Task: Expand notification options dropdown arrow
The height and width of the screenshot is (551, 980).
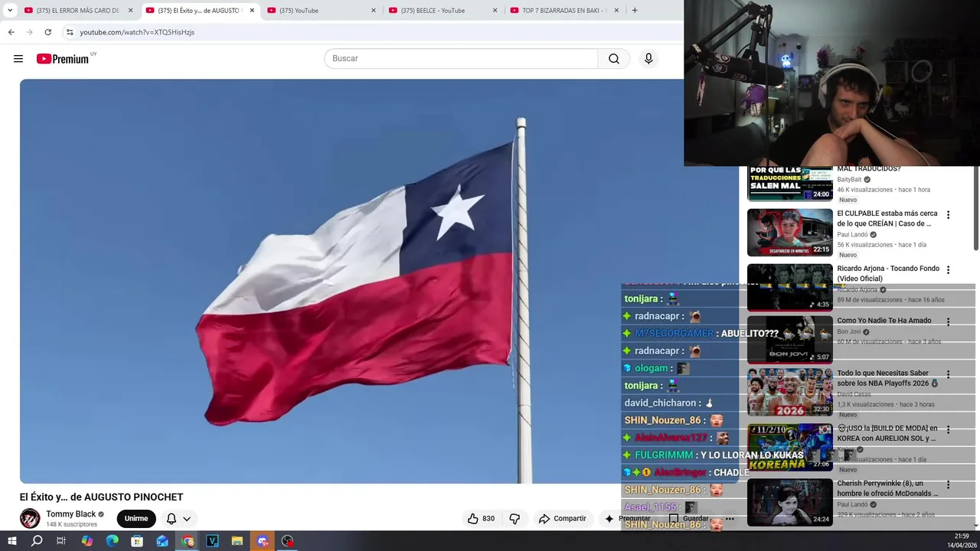Action: pyautogui.click(x=187, y=519)
